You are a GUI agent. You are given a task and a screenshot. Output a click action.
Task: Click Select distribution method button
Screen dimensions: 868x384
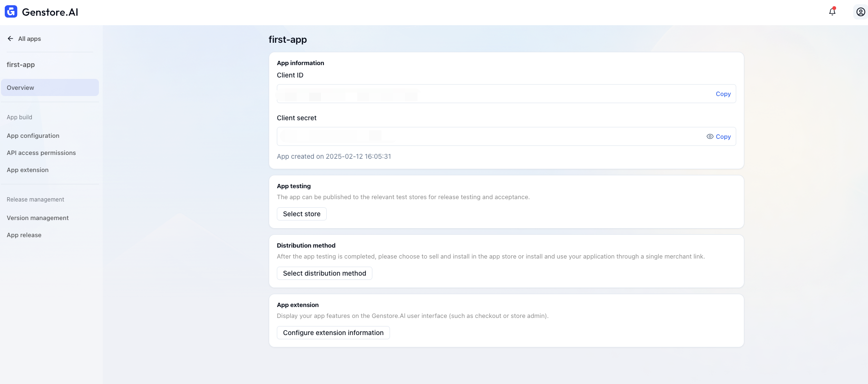(x=324, y=273)
